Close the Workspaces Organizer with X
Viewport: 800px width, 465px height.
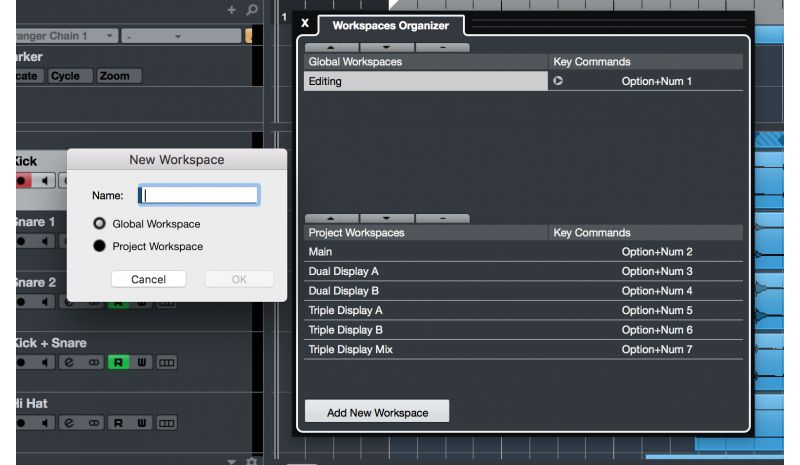click(305, 23)
